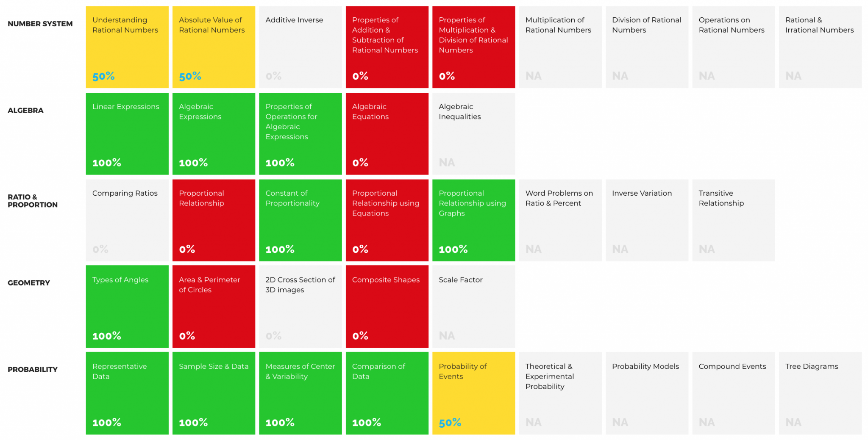Open the Composite Shapes red tile
This screenshot has height=440, width=868.
[x=387, y=307]
